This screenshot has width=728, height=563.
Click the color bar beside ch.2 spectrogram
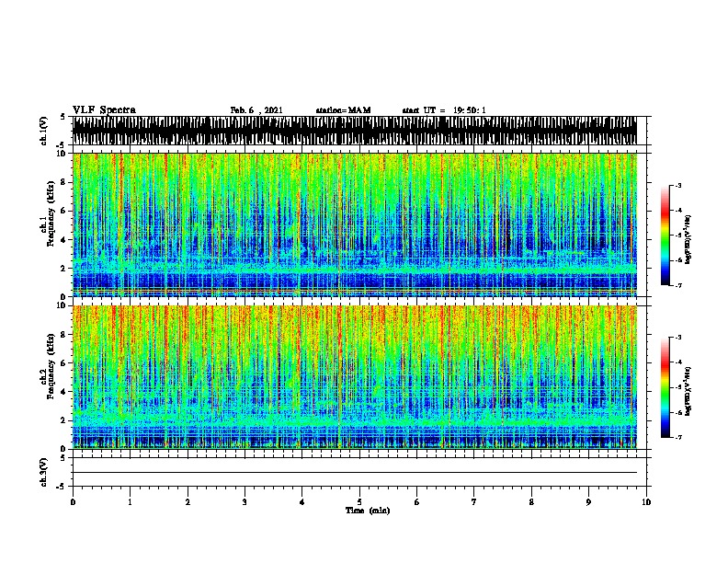pyautogui.click(x=665, y=387)
